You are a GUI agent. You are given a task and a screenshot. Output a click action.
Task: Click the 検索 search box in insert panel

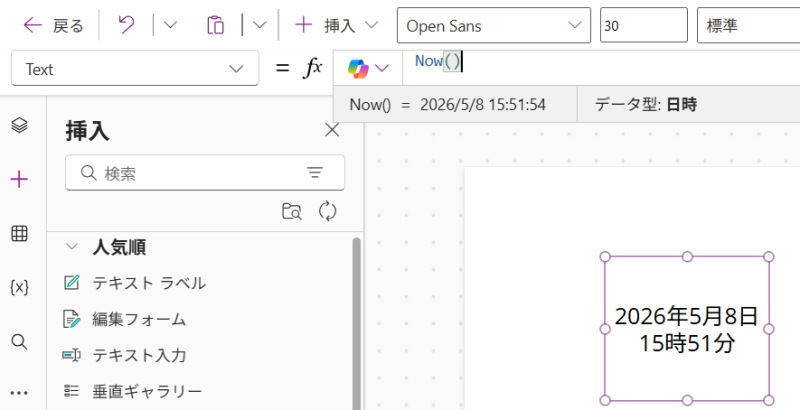click(x=205, y=173)
